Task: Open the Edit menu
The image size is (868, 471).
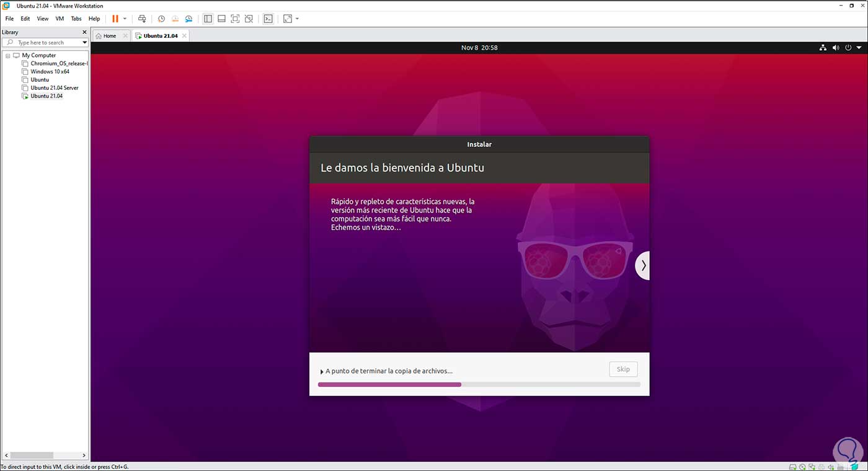Action: (x=25, y=19)
